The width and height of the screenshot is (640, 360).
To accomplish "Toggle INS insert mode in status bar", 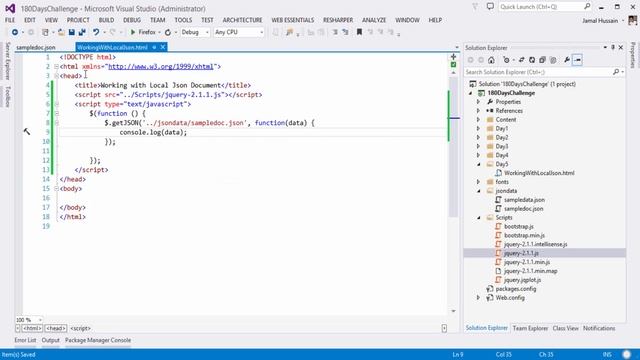I will click(607, 354).
